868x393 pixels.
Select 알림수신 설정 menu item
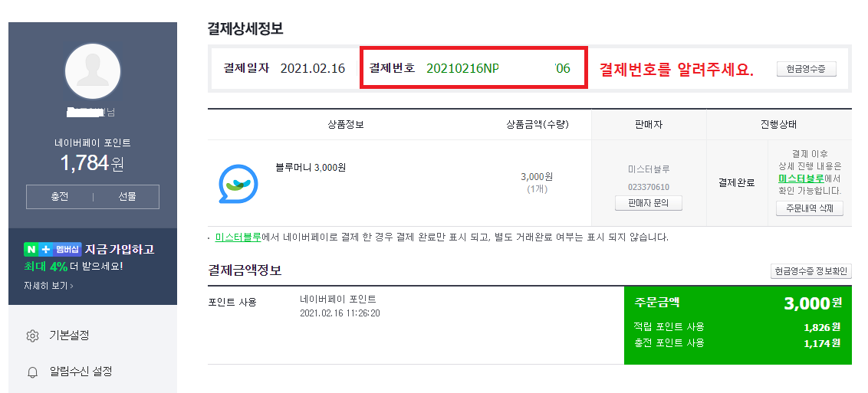[81, 371]
